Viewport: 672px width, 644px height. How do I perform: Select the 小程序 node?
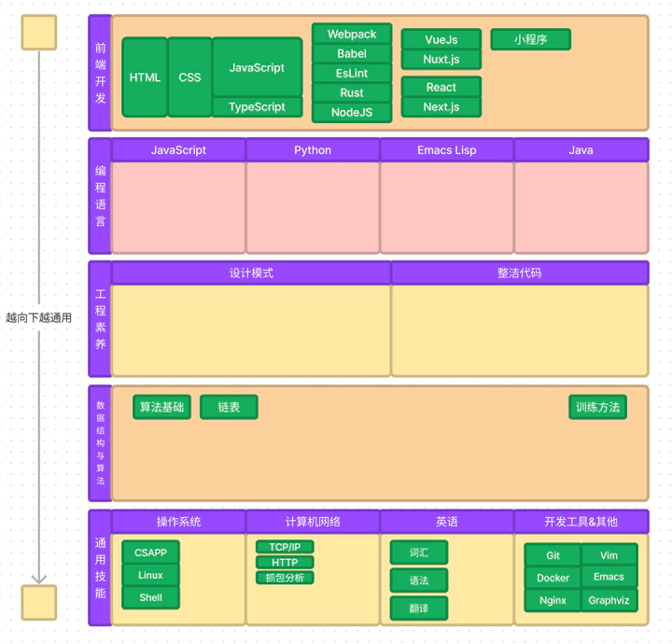pyautogui.click(x=530, y=40)
